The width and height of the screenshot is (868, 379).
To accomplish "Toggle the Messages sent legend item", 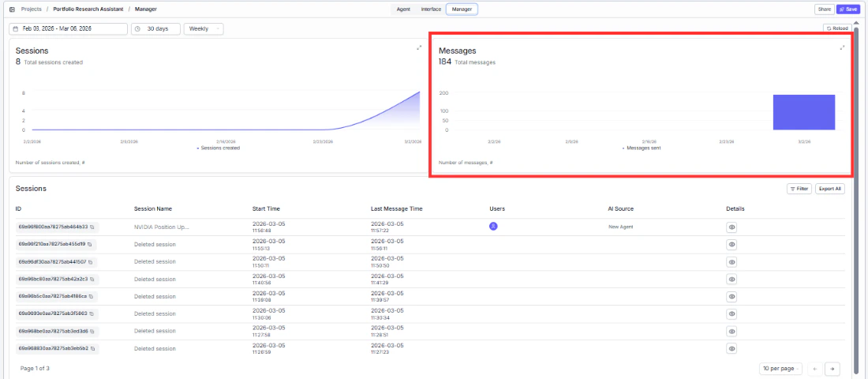I will [642, 148].
